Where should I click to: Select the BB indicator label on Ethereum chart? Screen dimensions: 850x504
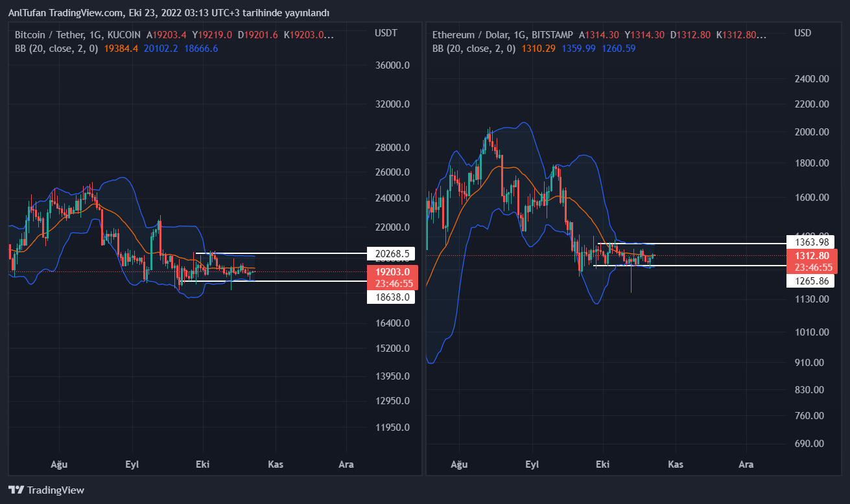[474, 48]
